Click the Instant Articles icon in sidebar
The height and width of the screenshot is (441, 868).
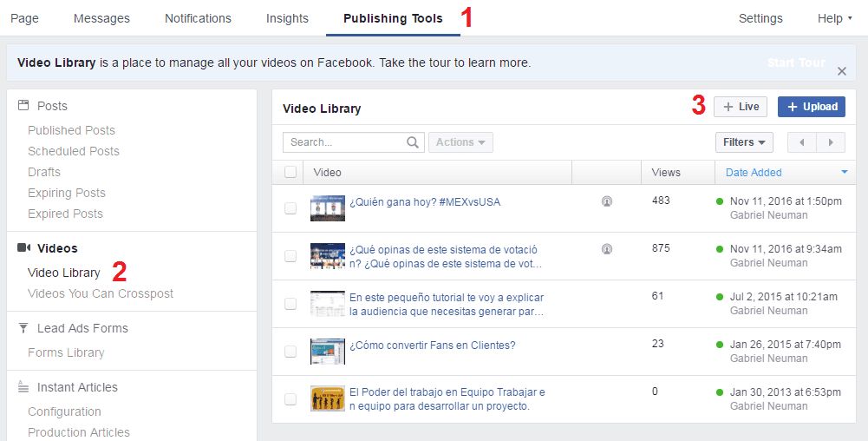coord(23,387)
